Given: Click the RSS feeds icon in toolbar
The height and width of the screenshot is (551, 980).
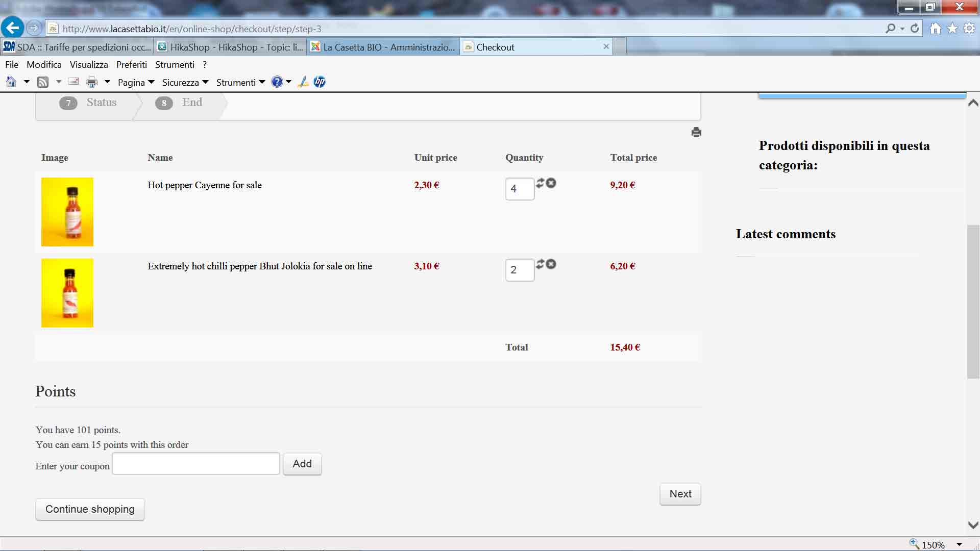Looking at the screenshot, I should point(43,82).
